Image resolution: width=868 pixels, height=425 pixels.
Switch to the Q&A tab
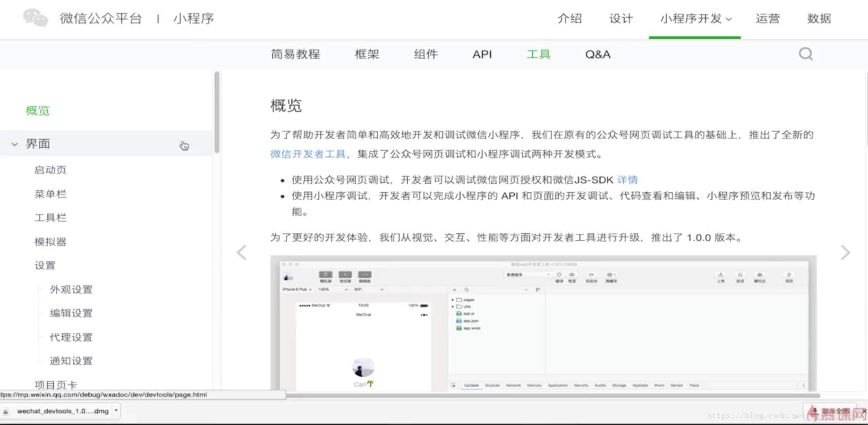pyautogui.click(x=598, y=54)
